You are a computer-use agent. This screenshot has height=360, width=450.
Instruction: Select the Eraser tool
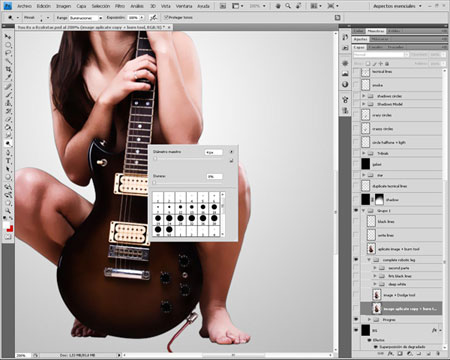8,119
